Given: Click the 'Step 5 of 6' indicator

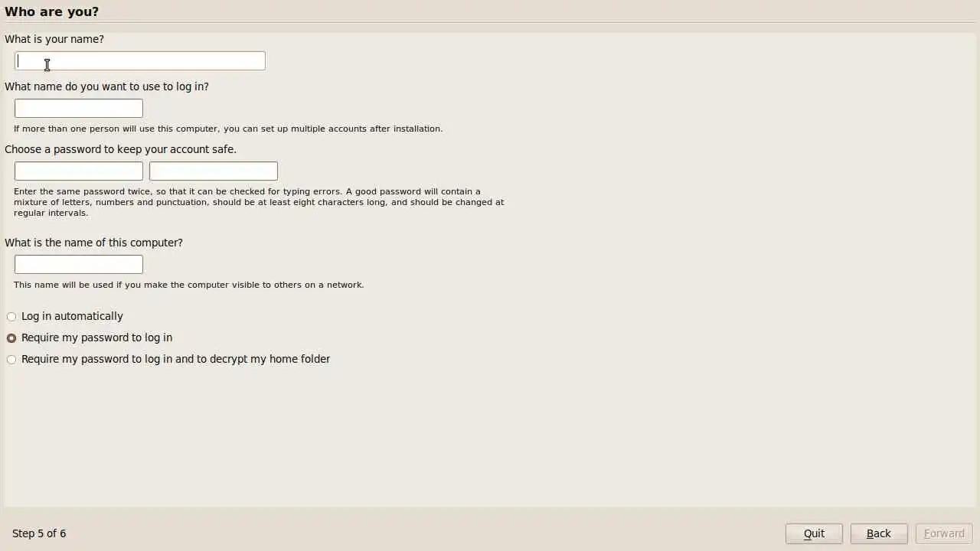Looking at the screenshot, I should tap(39, 533).
